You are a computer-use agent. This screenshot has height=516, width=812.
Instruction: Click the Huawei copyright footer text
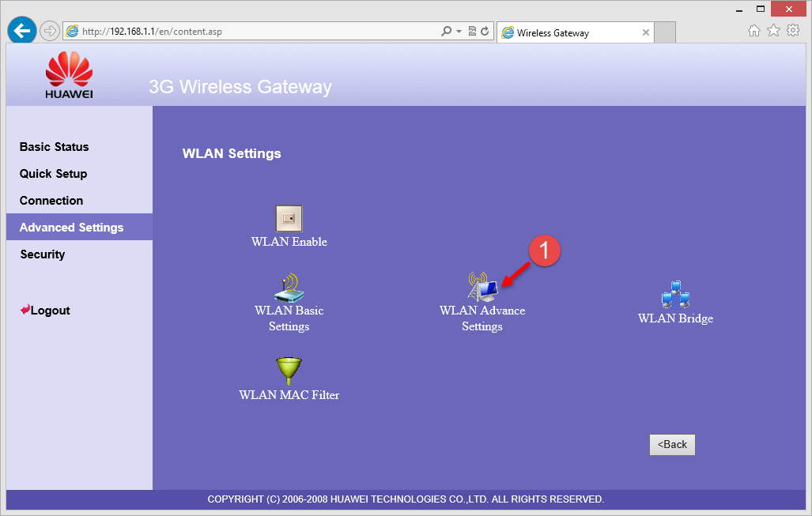tap(406, 499)
